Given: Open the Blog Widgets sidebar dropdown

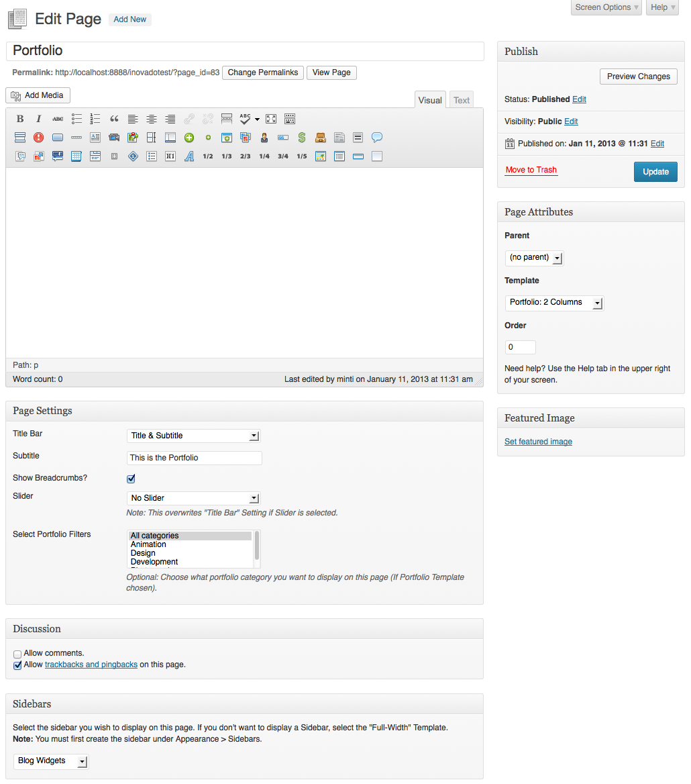Looking at the screenshot, I should coord(50,761).
